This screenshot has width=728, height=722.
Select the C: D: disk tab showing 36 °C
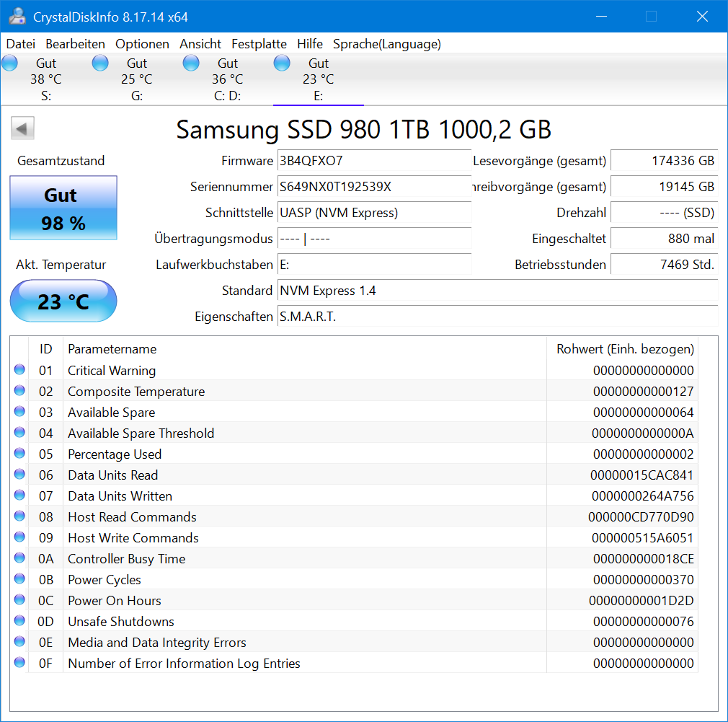pos(227,79)
